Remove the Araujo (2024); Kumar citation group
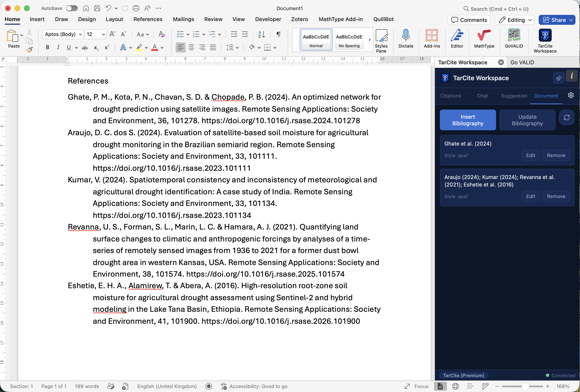580x392 pixels. (556, 196)
